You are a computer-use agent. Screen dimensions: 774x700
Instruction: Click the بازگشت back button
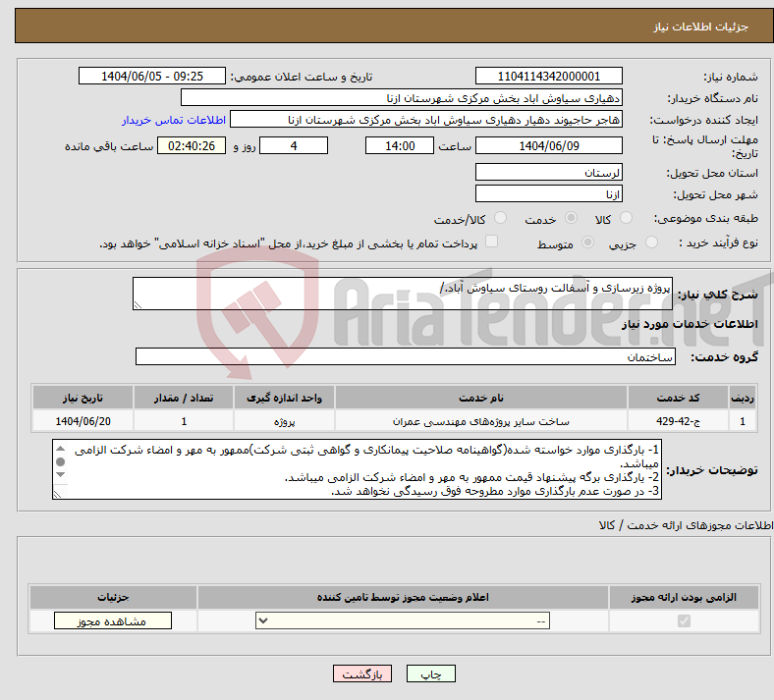(x=362, y=673)
